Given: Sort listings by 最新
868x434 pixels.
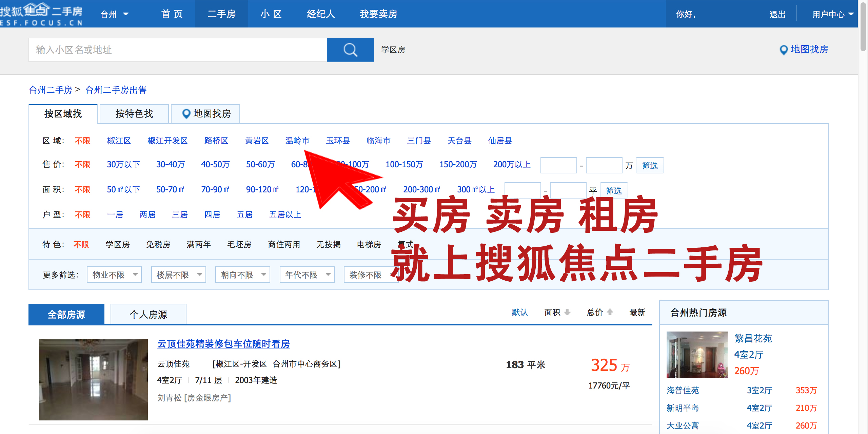Looking at the screenshot, I should coord(637,312).
